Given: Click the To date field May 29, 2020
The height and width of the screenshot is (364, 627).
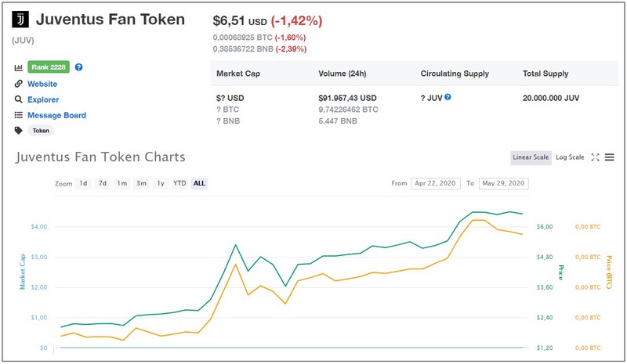Looking at the screenshot, I should [x=503, y=183].
